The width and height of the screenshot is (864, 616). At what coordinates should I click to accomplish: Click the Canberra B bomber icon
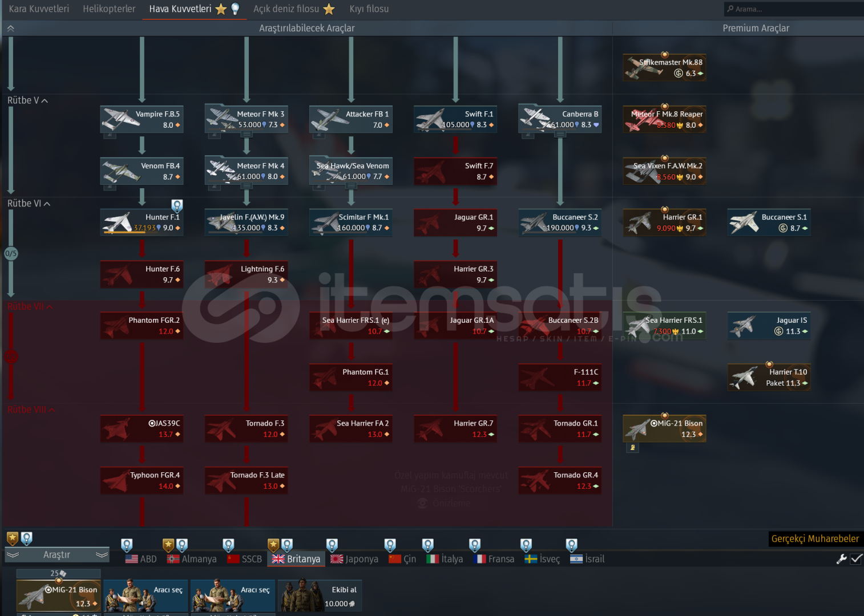[x=535, y=119]
